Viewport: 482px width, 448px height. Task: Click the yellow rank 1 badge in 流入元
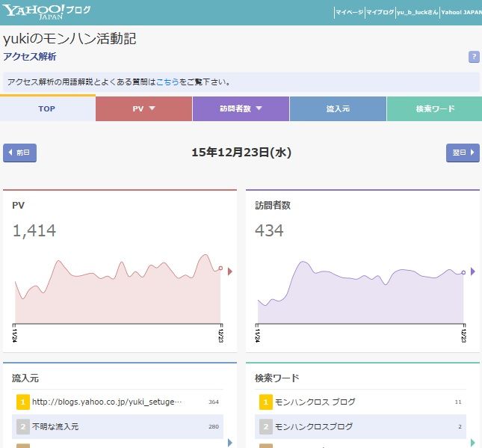[22, 402]
